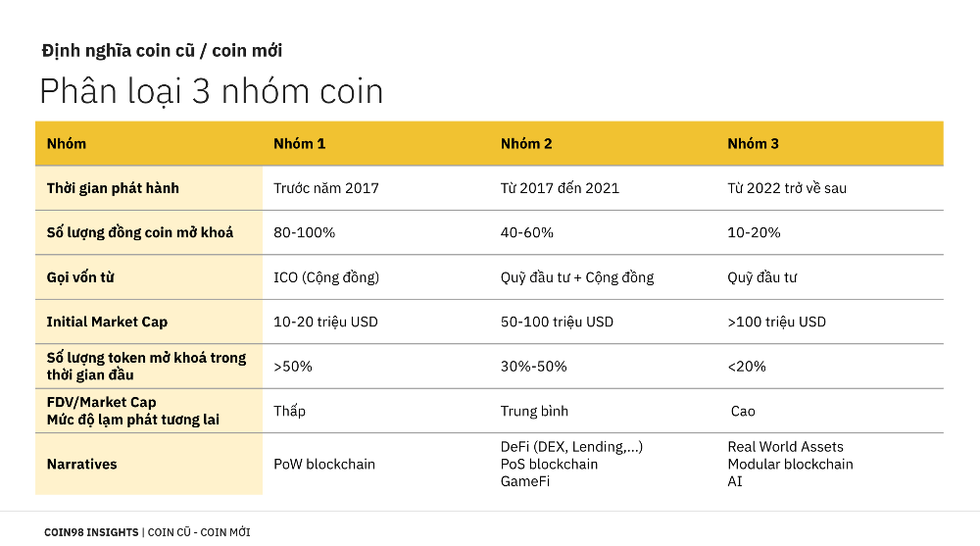Click the 'Nhóm 3' column header
Screen dimensions: 980x546
[x=753, y=144]
